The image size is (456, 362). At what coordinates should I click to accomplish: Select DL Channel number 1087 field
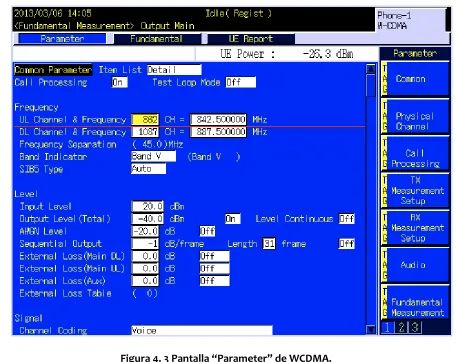click(145, 132)
